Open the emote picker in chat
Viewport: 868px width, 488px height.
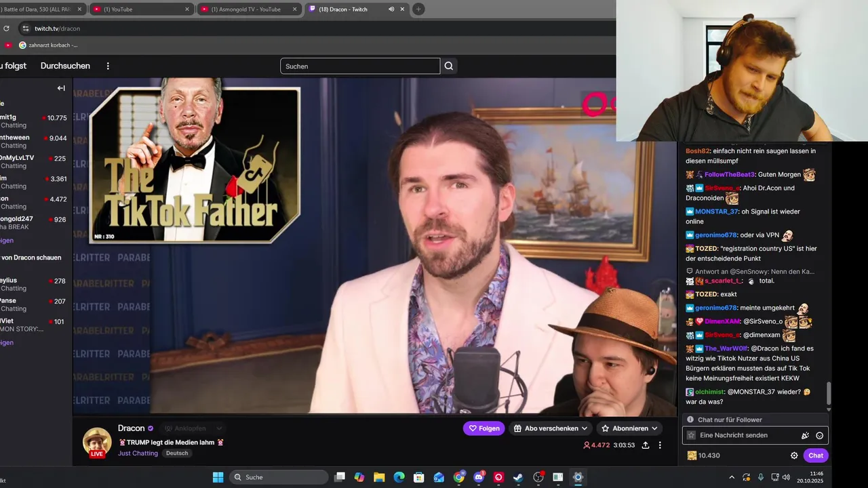(x=820, y=435)
